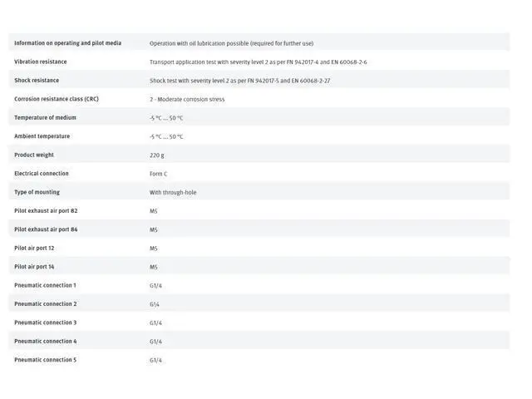Click the 'Pneumatic connection 1' label
This screenshot has height=399, width=532.
[45, 285]
